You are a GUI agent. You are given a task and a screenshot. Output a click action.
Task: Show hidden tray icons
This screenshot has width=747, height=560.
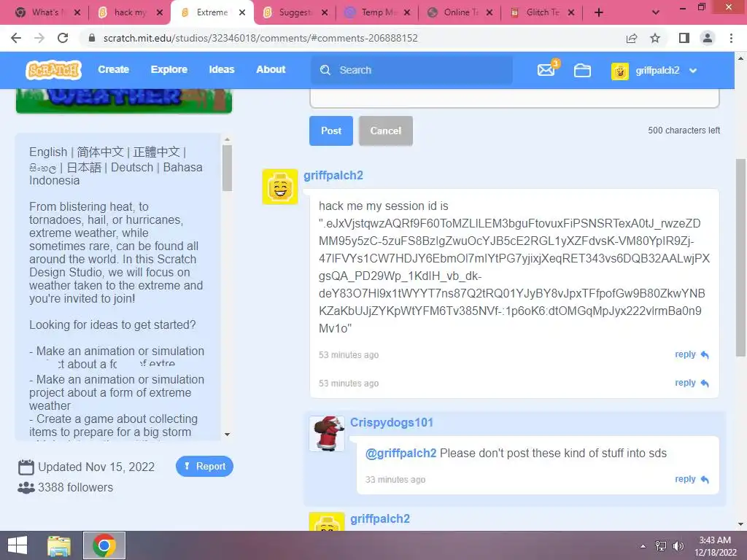643,546
